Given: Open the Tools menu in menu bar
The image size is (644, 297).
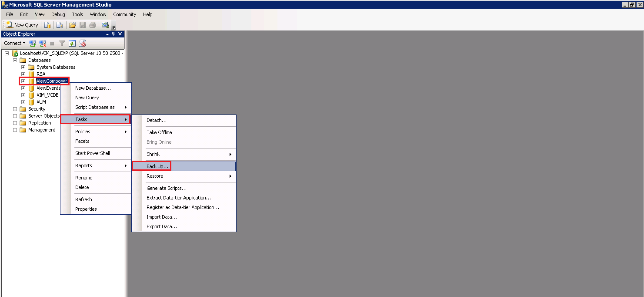Looking at the screenshot, I should click(77, 14).
